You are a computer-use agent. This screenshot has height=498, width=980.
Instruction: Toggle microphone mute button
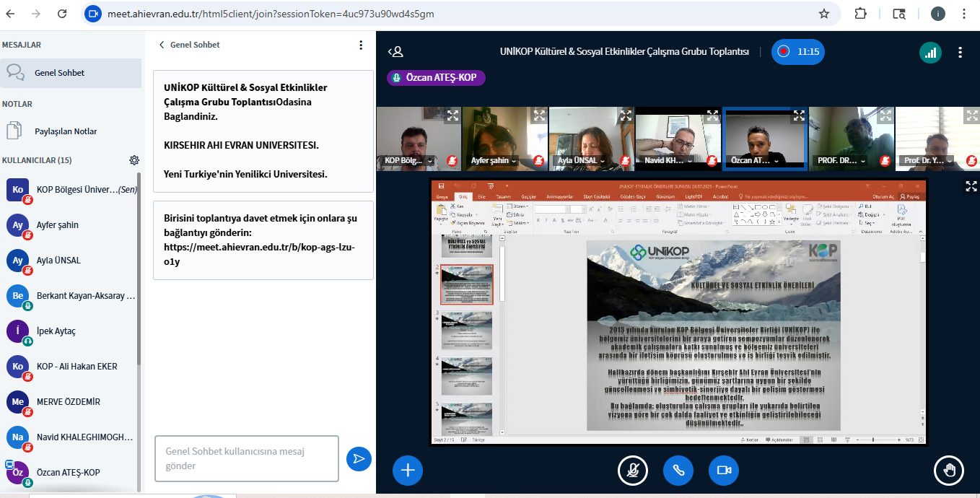point(633,470)
